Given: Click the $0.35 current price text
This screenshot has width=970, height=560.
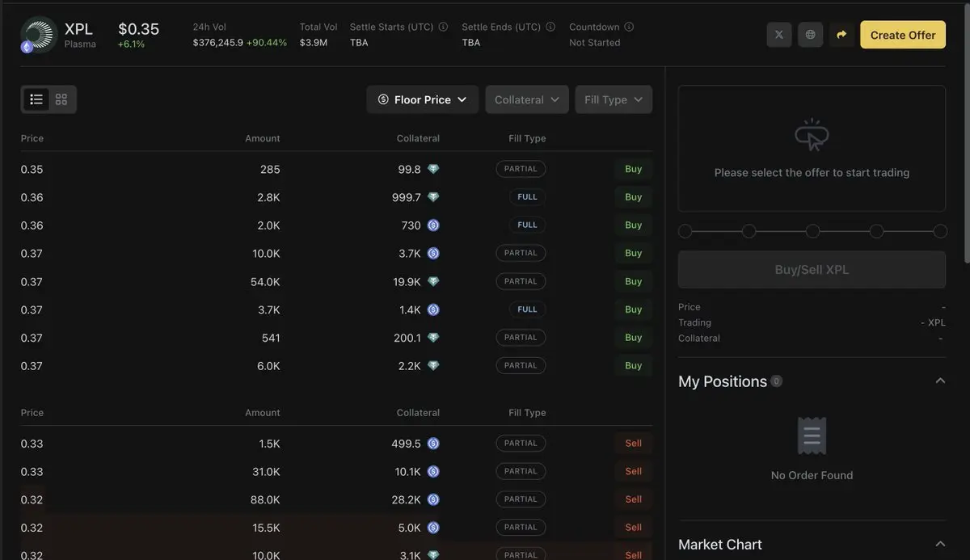Looking at the screenshot, I should click(x=139, y=29).
